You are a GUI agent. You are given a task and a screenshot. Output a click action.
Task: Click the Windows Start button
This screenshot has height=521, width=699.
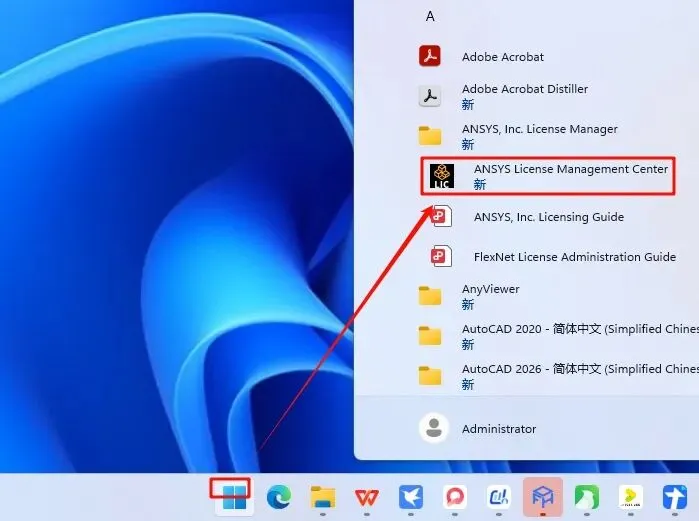(x=234, y=497)
